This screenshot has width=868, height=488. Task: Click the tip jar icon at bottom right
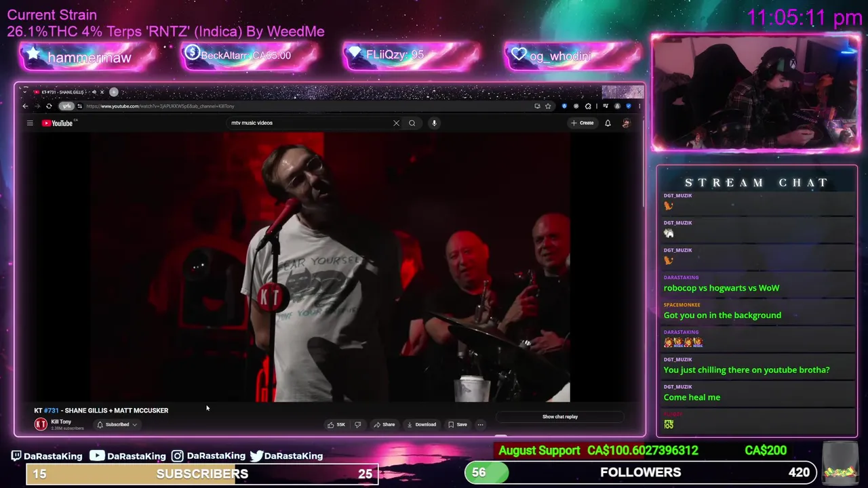(x=839, y=464)
